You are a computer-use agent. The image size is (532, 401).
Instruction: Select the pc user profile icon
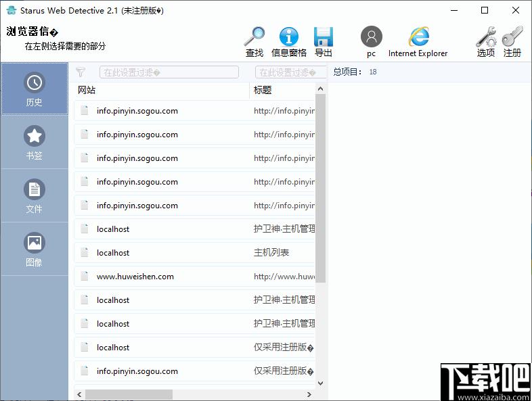(x=371, y=41)
